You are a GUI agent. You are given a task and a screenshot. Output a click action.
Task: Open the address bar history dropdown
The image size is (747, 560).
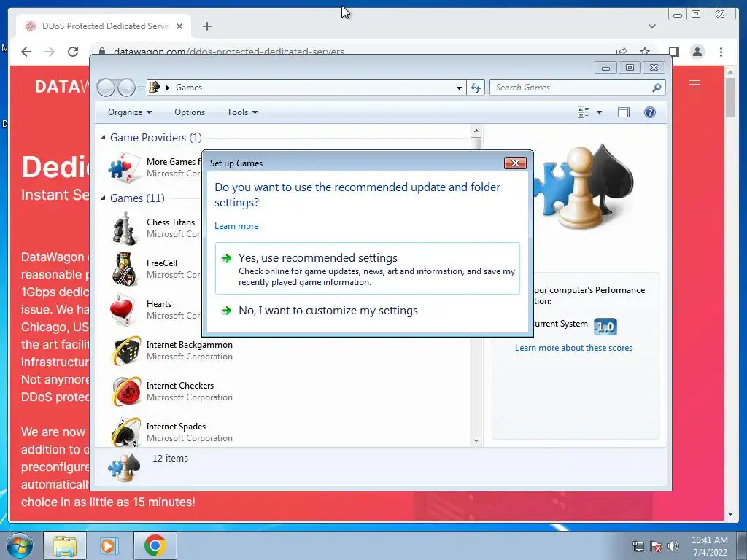459,87
